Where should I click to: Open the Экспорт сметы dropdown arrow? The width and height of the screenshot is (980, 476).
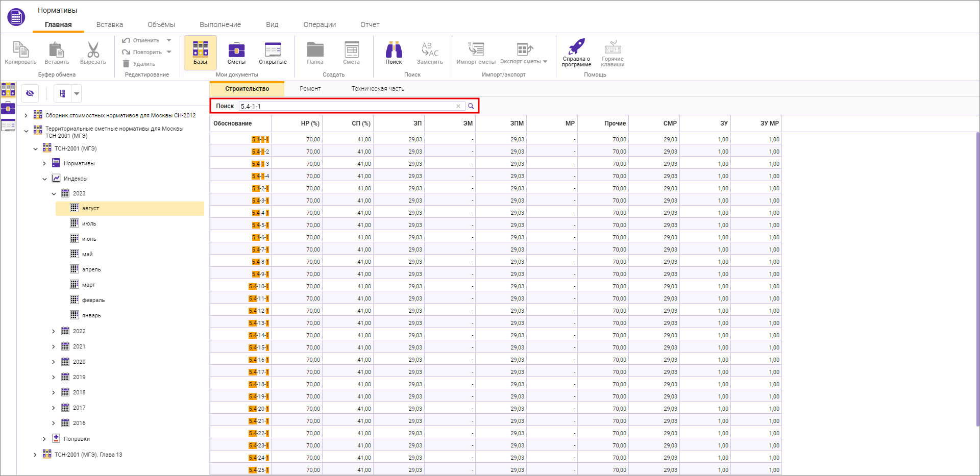coord(545,62)
